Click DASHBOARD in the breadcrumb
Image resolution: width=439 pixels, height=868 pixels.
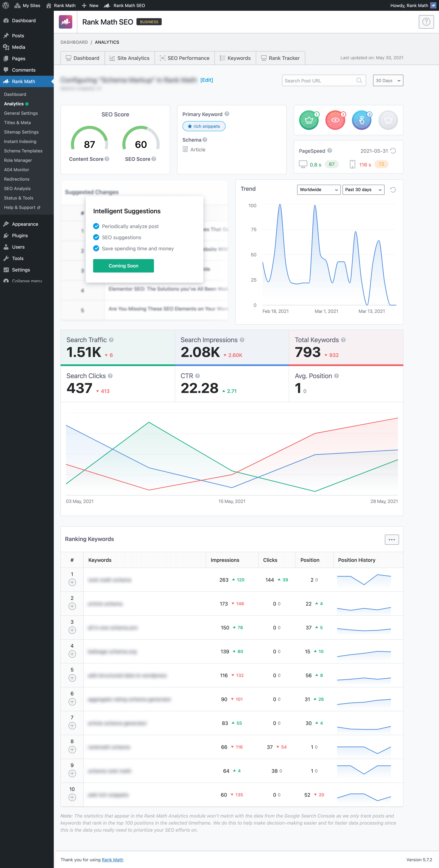[74, 42]
